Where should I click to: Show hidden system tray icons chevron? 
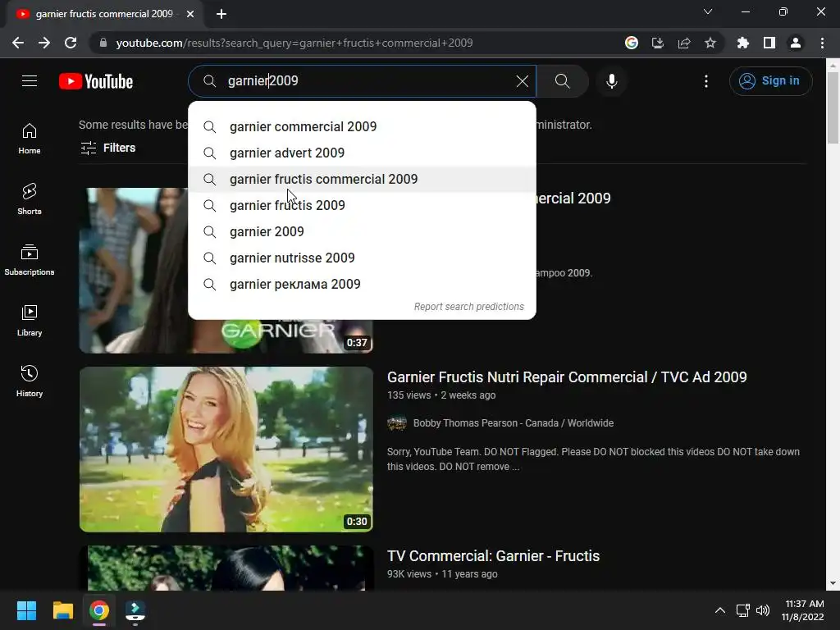click(x=720, y=610)
